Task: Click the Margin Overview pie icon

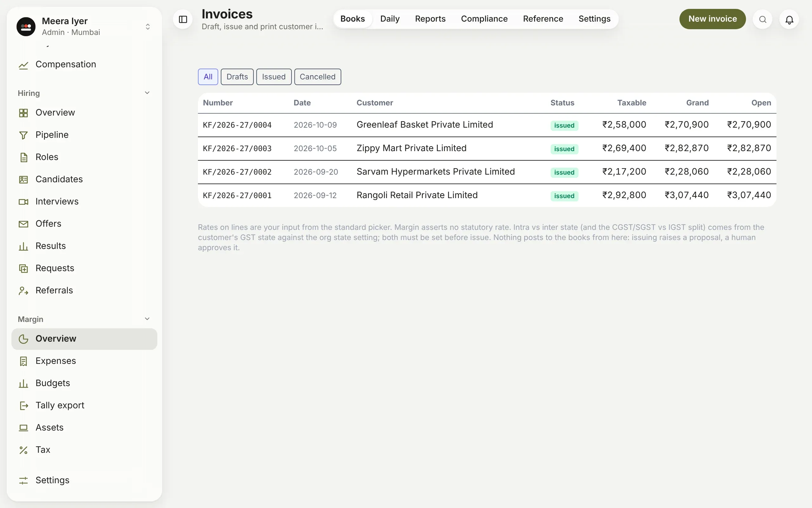Action: [x=23, y=339]
